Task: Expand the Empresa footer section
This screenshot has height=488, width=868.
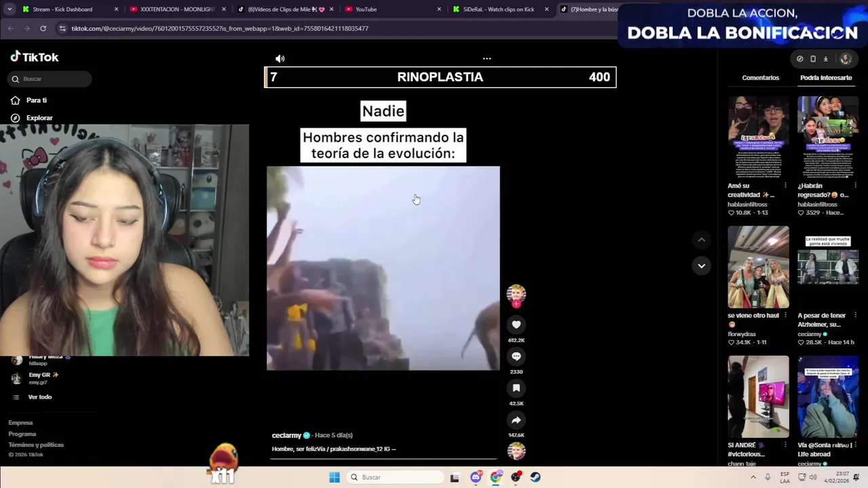Action: click(20, 423)
